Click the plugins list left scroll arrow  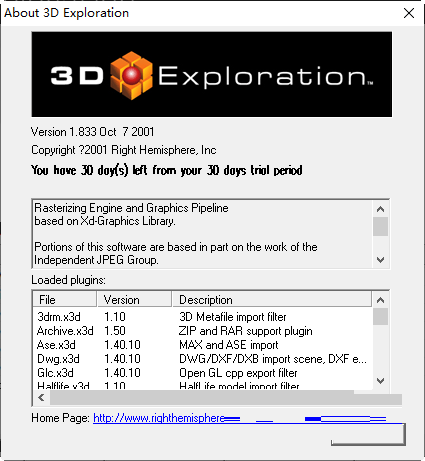41,398
